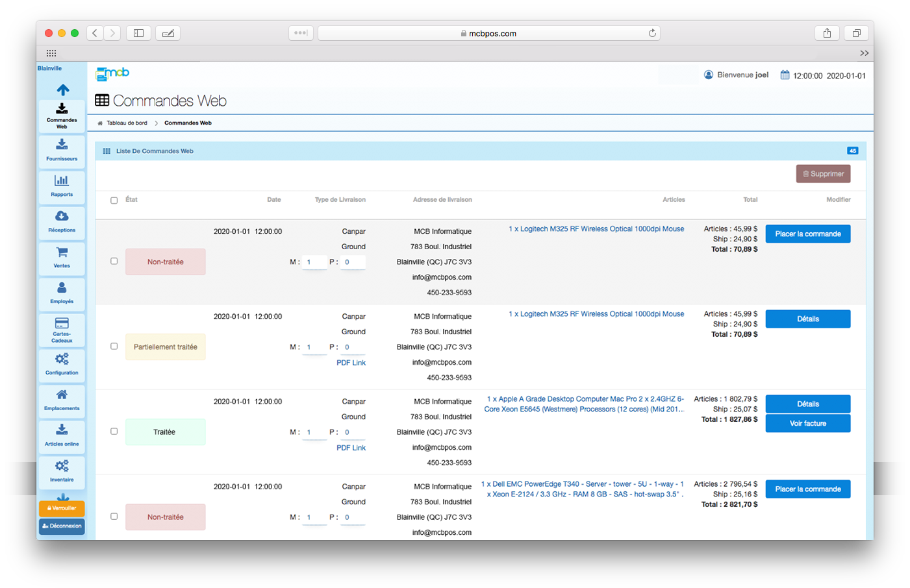Image resolution: width=910 pixels, height=588 pixels.
Task: Click M field in Traitée order
Action: 315,432
